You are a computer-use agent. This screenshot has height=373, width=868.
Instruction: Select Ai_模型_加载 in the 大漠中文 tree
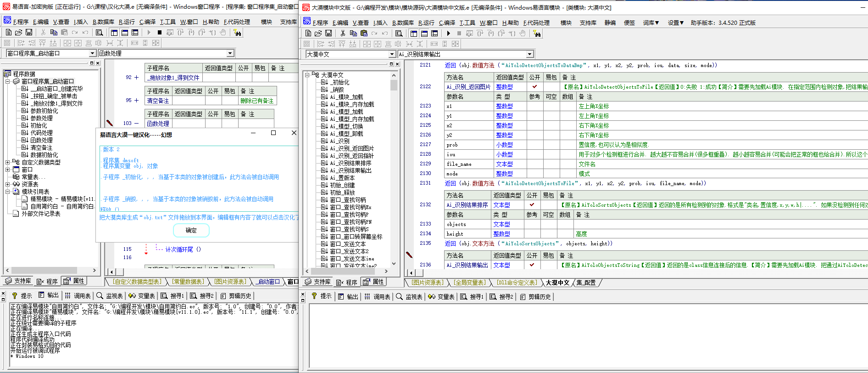click(x=346, y=112)
